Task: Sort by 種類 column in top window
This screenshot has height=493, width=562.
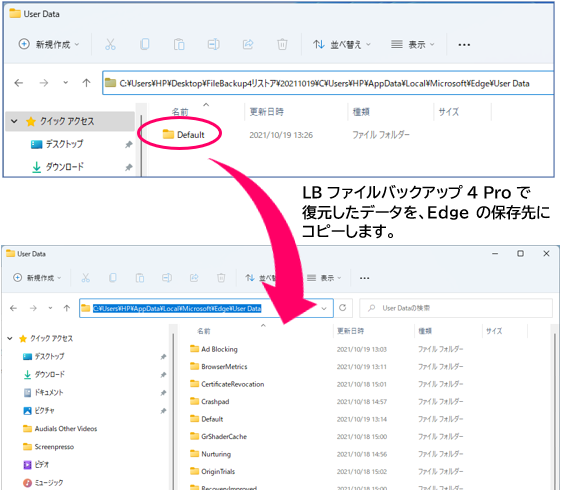Action: [x=361, y=112]
